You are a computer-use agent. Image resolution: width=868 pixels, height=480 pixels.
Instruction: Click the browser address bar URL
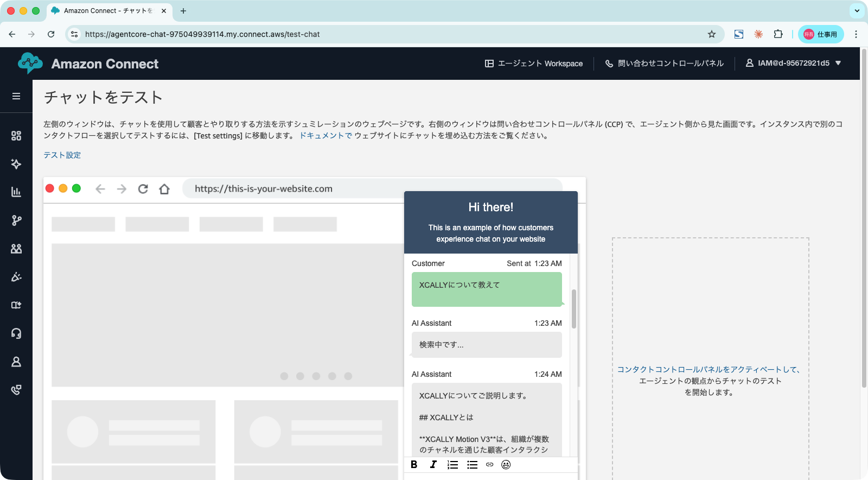(x=202, y=34)
